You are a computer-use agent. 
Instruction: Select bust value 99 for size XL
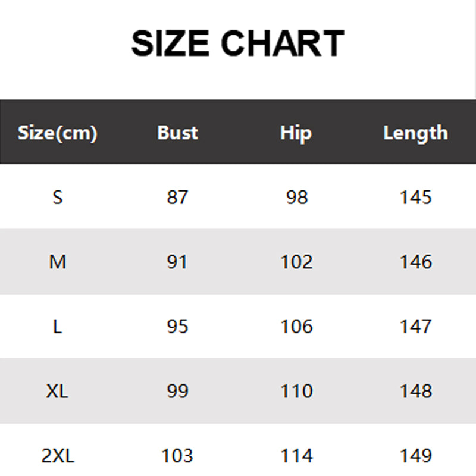[177, 392]
